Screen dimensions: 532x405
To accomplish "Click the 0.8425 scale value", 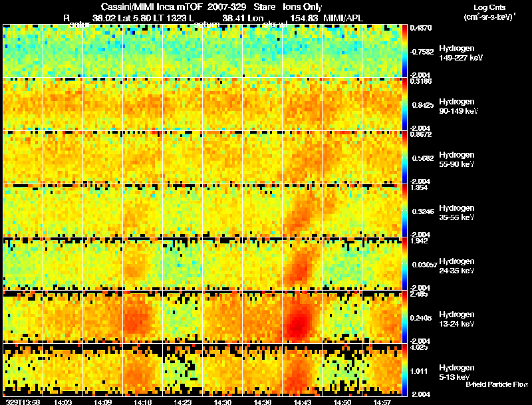I will [423, 105].
